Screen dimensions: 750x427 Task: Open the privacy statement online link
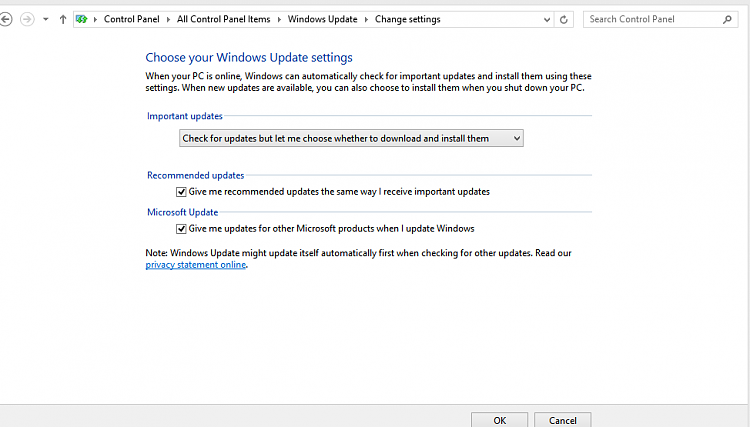click(196, 265)
